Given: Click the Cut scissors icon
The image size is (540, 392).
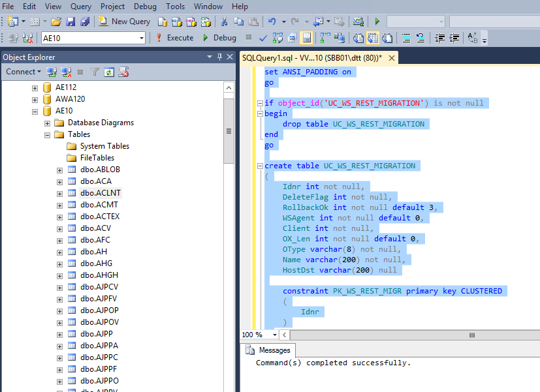Looking at the screenshot, I should [x=224, y=22].
